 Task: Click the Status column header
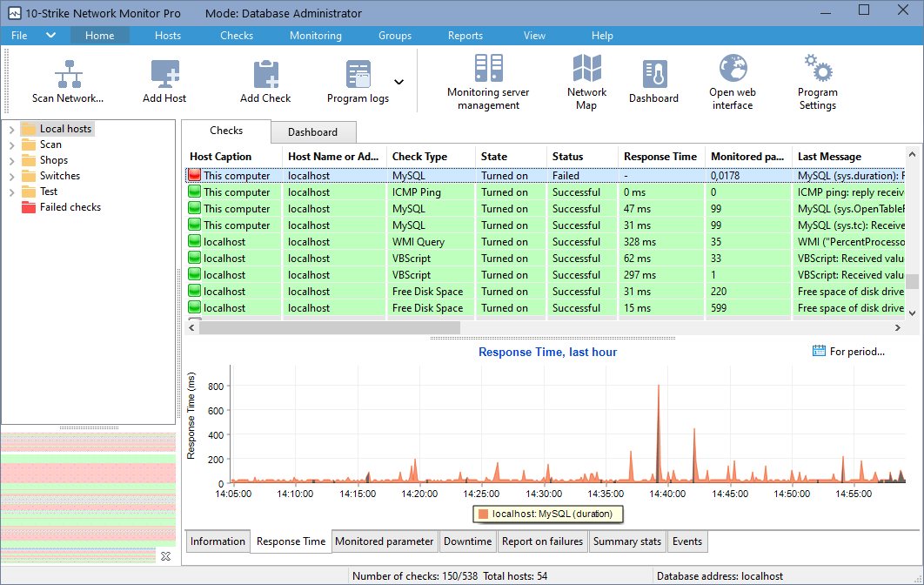coord(581,157)
